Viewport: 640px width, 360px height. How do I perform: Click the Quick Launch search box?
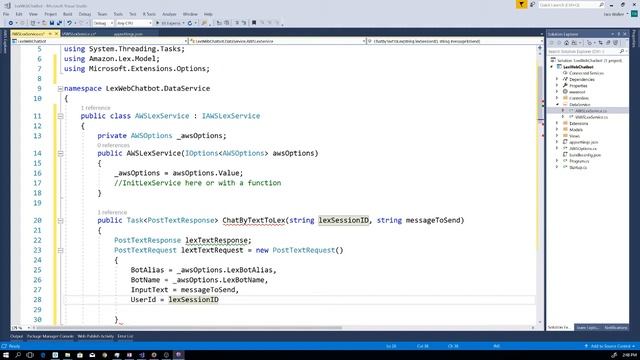(x=571, y=4)
